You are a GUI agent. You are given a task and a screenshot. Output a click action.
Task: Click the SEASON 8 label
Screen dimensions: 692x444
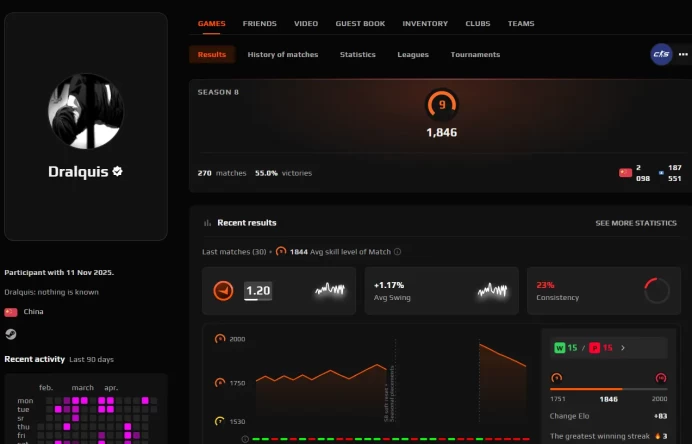click(x=218, y=92)
